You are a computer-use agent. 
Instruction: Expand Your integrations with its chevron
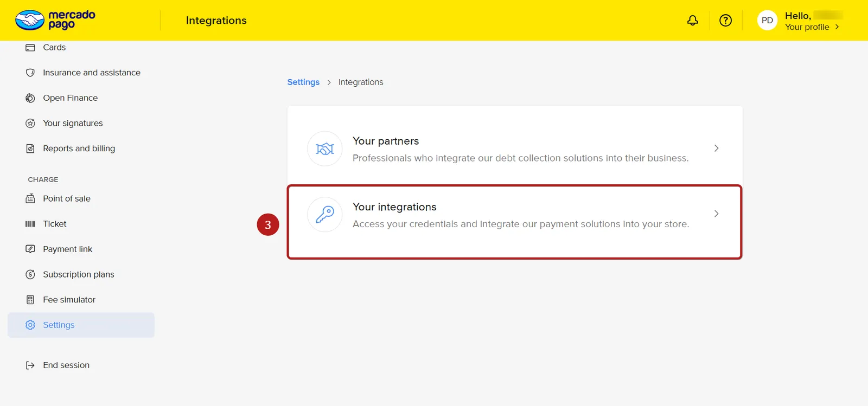point(716,214)
